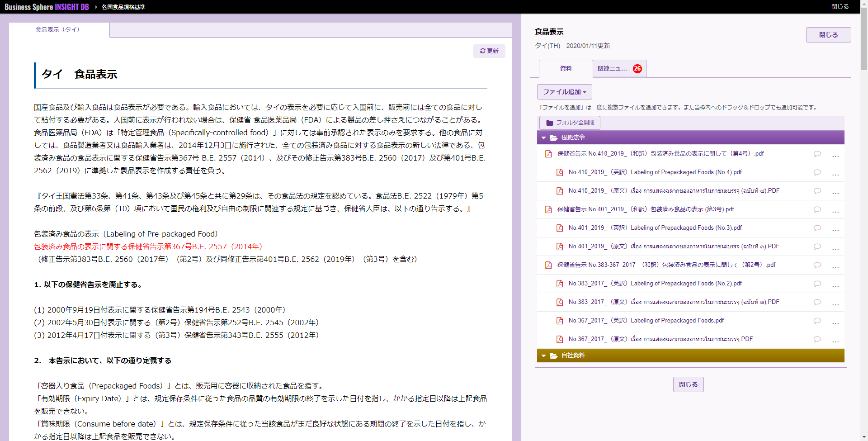868x441 pixels.
Task: Open the ファイル追加 dropdown
Action: [x=564, y=92]
